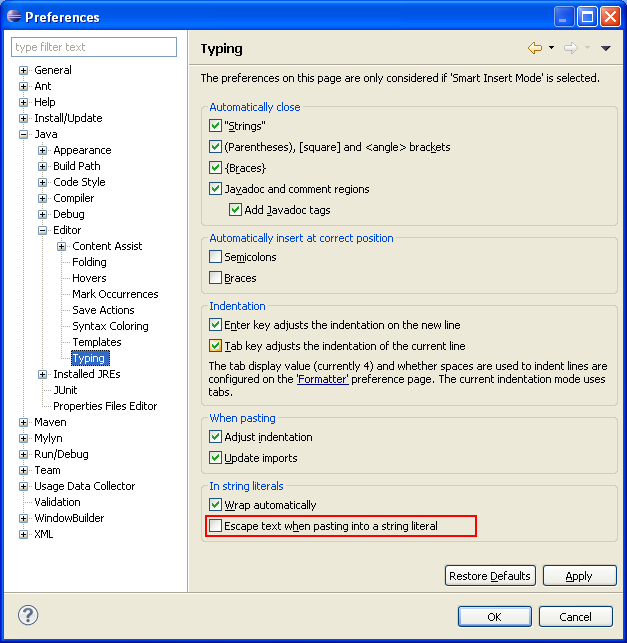Click the forward navigation arrow icon
The width and height of the screenshot is (627, 643).
[x=571, y=48]
